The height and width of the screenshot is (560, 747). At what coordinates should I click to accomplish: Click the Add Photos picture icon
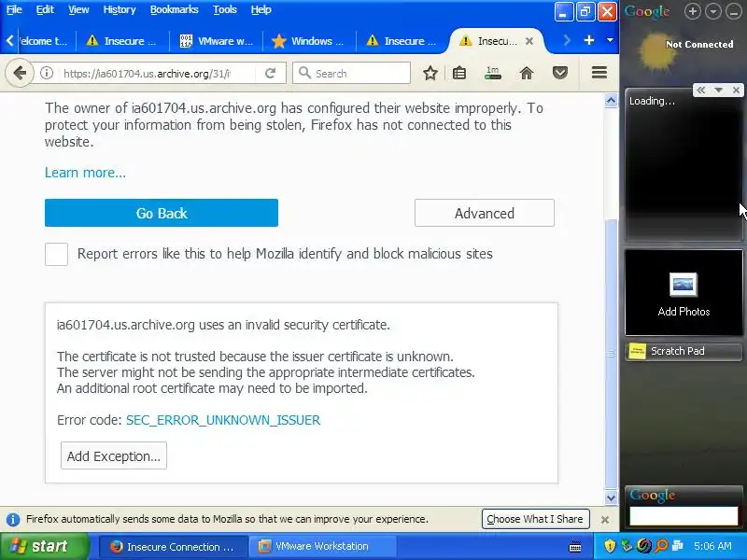click(x=684, y=285)
